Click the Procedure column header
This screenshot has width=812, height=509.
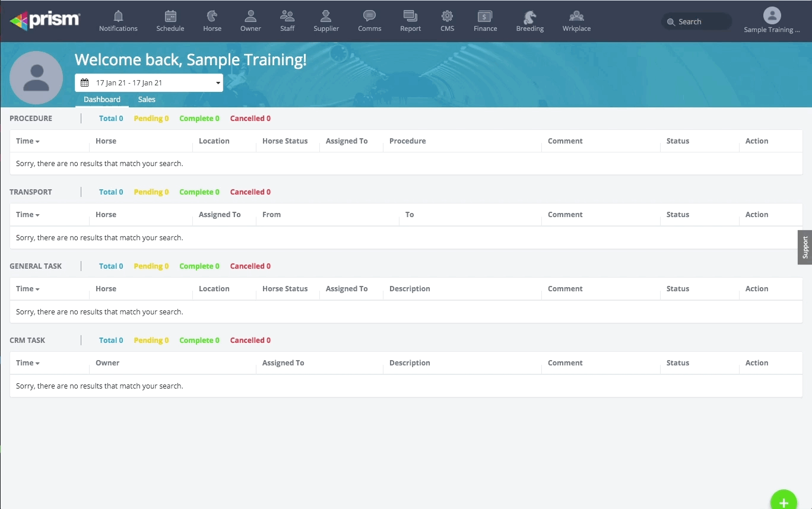click(x=408, y=141)
